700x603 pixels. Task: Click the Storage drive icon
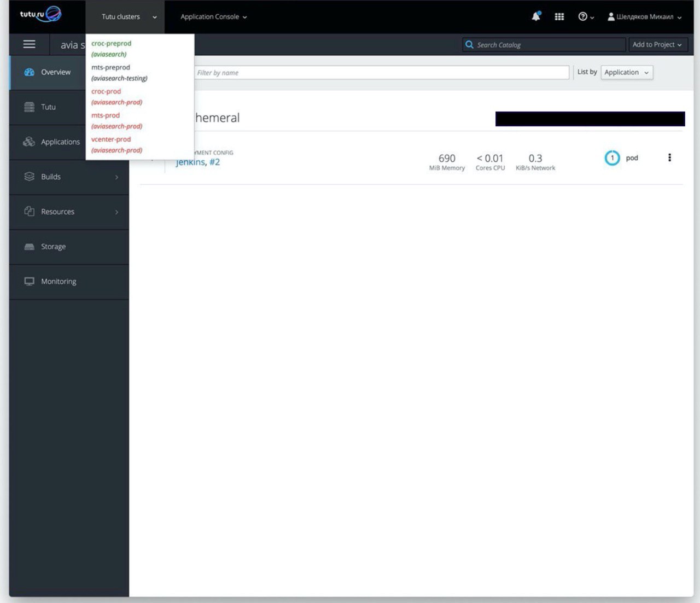coord(30,247)
